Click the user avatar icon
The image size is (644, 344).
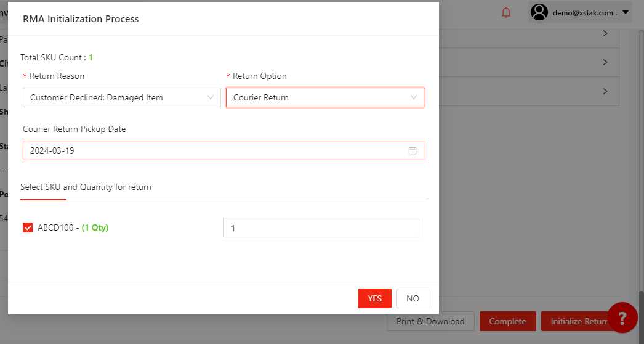click(x=539, y=12)
